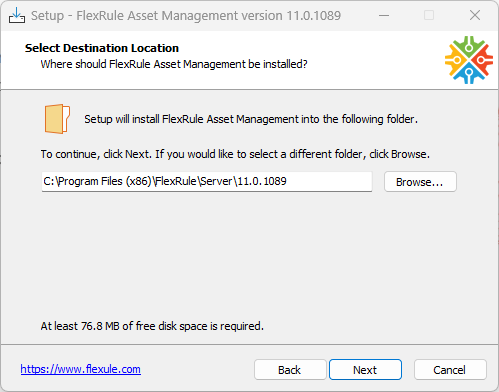Click the 'Where should FlexRule' subtitle text
499x392 pixels.
coord(174,64)
